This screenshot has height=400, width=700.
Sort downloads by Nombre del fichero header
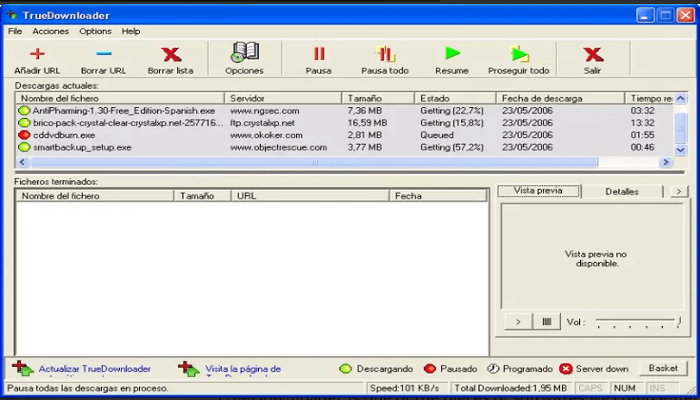[x=120, y=98]
